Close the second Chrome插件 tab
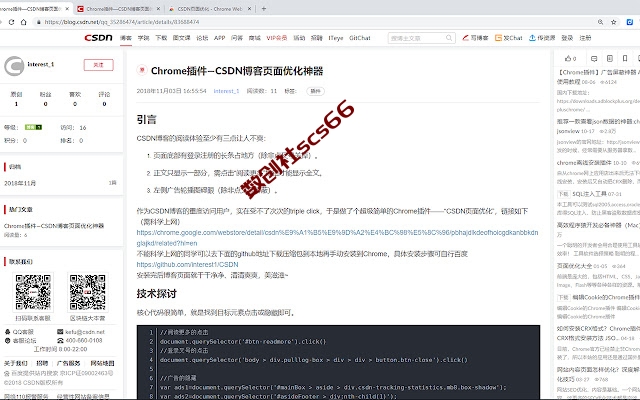 158,9
